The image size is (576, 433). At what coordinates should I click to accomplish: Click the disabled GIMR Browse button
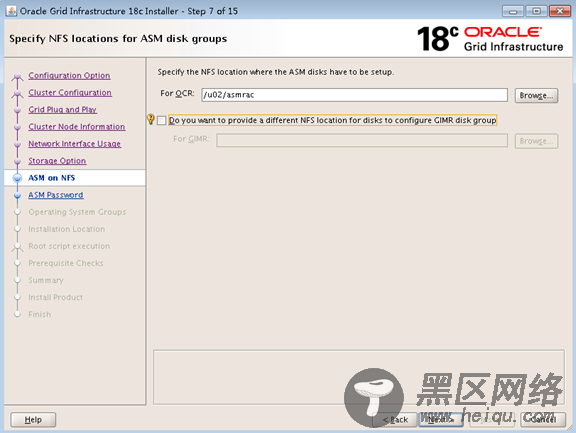[536, 141]
